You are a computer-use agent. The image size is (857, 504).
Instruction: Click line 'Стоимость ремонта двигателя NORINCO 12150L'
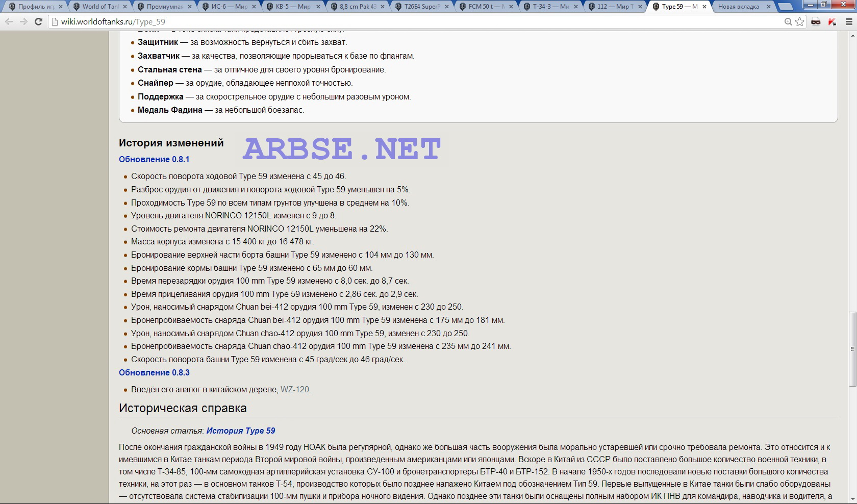click(260, 229)
